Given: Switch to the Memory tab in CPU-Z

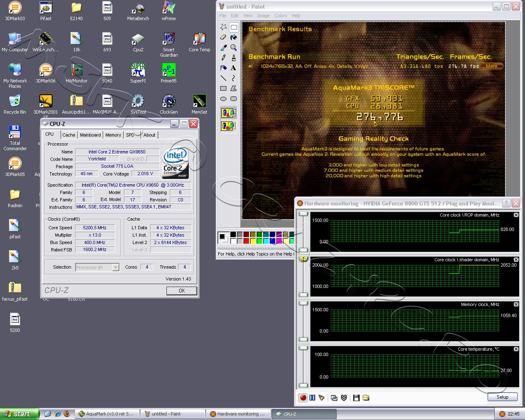Looking at the screenshot, I should (x=113, y=135).
